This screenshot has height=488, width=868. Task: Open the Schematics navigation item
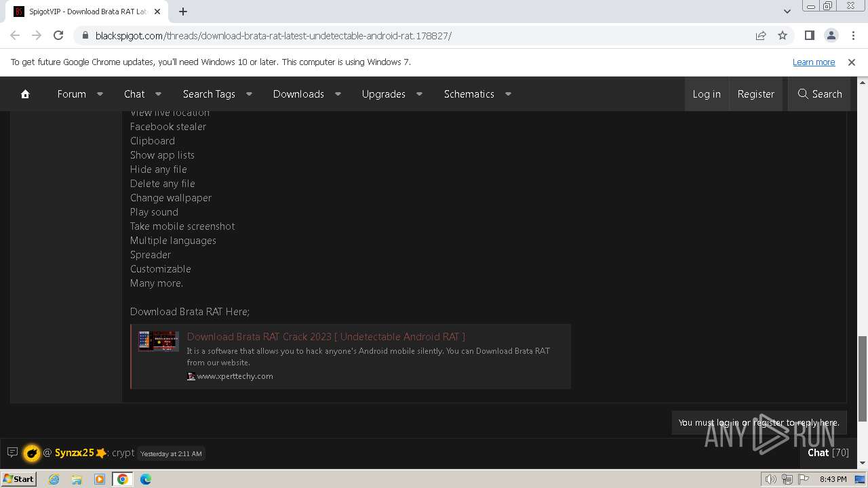(x=469, y=94)
